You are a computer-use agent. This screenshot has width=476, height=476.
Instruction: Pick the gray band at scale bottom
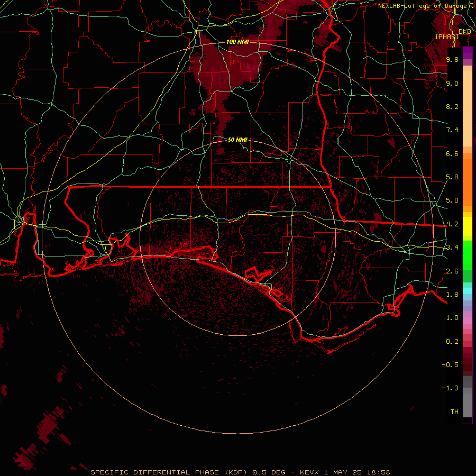pos(467,405)
